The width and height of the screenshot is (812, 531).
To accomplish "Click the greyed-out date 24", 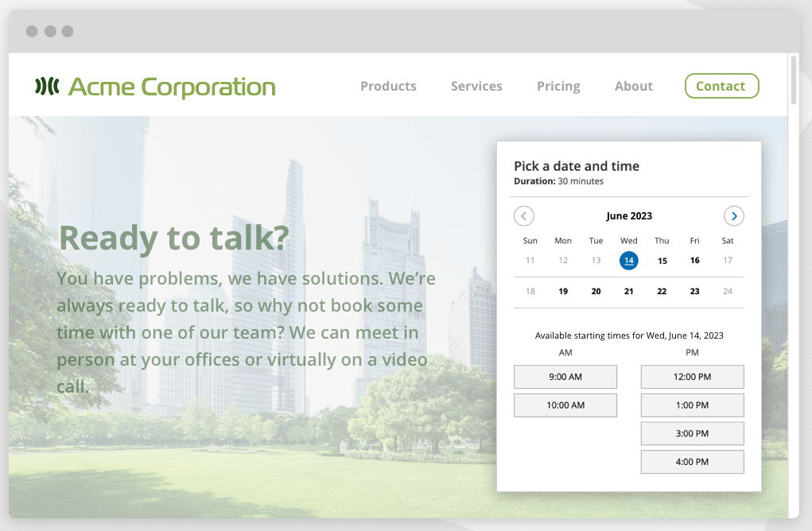I will pyautogui.click(x=728, y=292).
